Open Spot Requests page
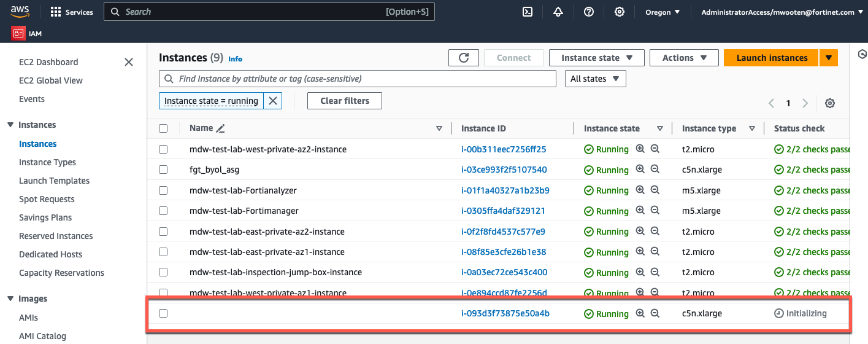Viewport: 868px width, 344px height. tap(47, 199)
